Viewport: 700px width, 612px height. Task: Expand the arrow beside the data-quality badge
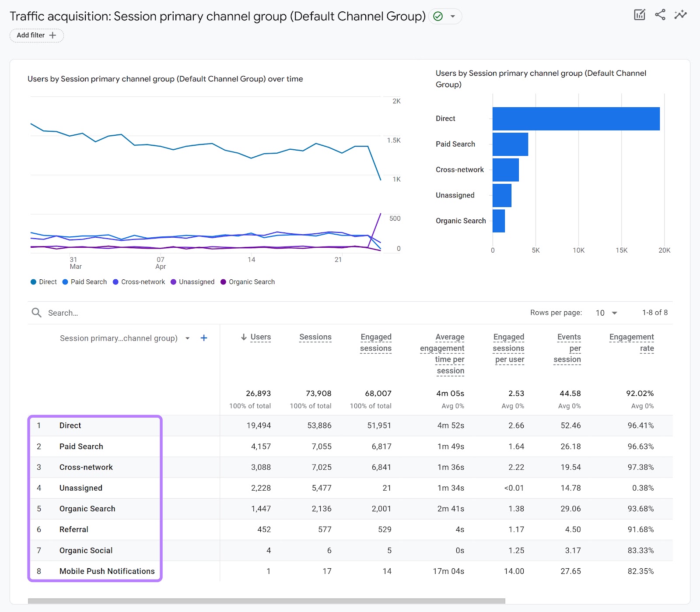pos(454,16)
